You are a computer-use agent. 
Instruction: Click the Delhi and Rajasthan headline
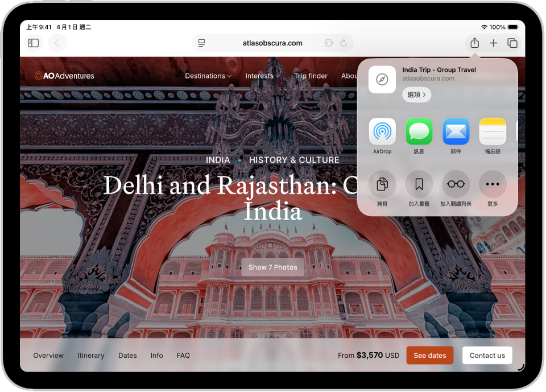pos(231,197)
